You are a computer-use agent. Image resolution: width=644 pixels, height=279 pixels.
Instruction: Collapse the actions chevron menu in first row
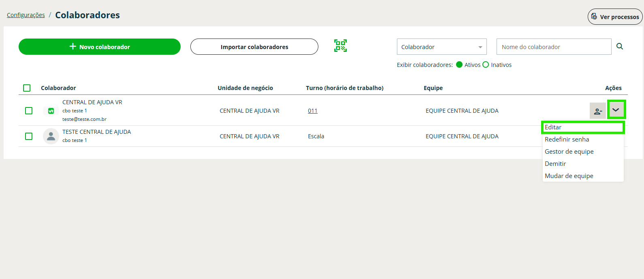coord(616,110)
